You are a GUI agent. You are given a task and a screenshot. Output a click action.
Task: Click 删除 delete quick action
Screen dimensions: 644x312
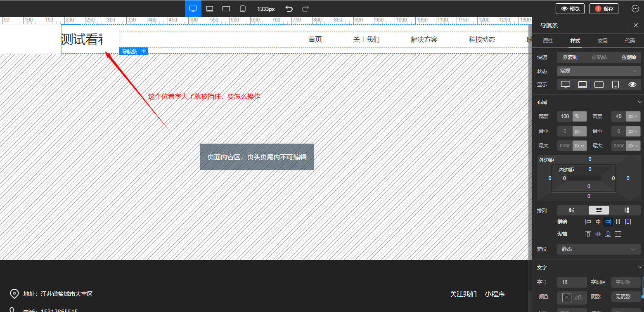[629, 57]
